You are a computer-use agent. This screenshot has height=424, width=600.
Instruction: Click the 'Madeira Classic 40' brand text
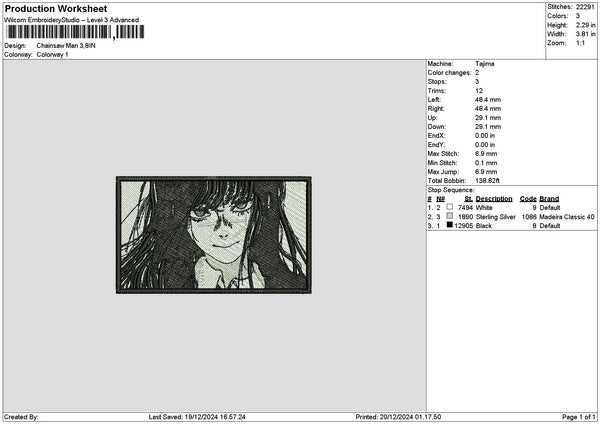pyautogui.click(x=567, y=217)
